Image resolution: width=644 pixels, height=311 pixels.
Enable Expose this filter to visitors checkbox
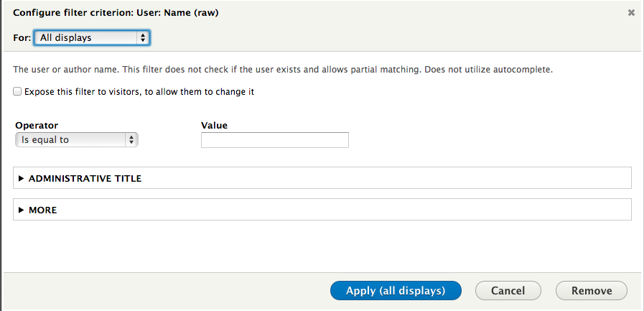pos(17,92)
